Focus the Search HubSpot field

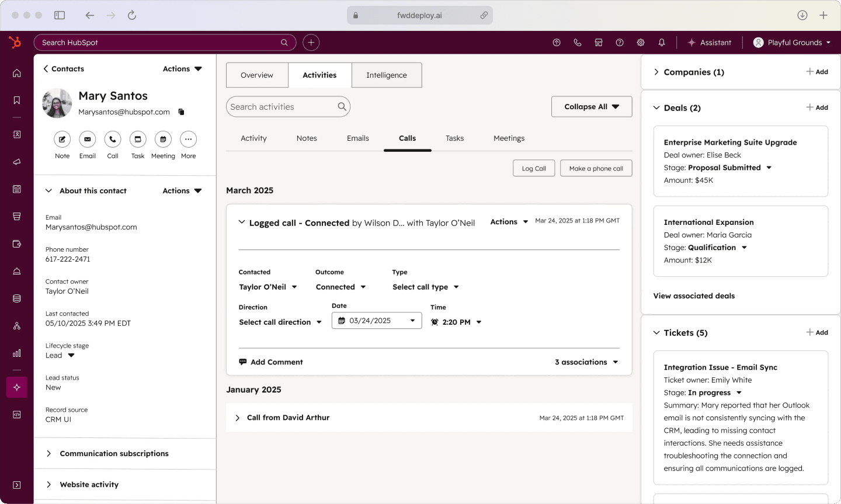[165, 43]
